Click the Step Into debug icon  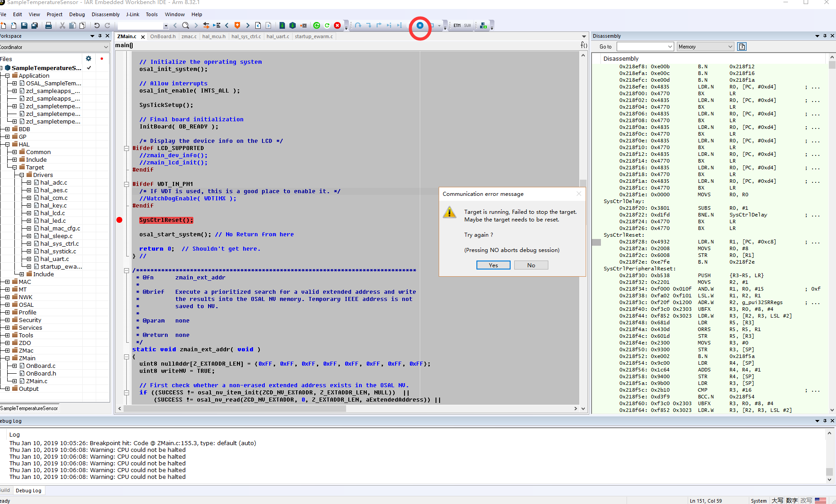[x=369, y=26]
